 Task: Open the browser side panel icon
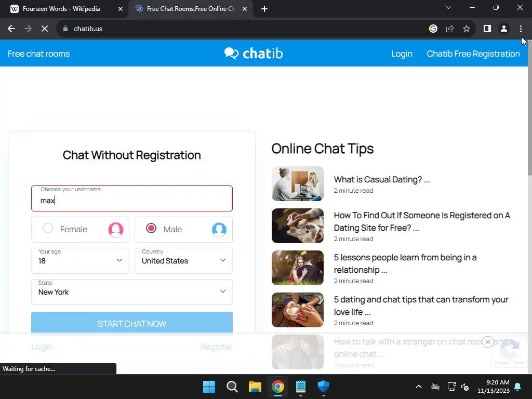pyautogui.click(x=487, y=29)
